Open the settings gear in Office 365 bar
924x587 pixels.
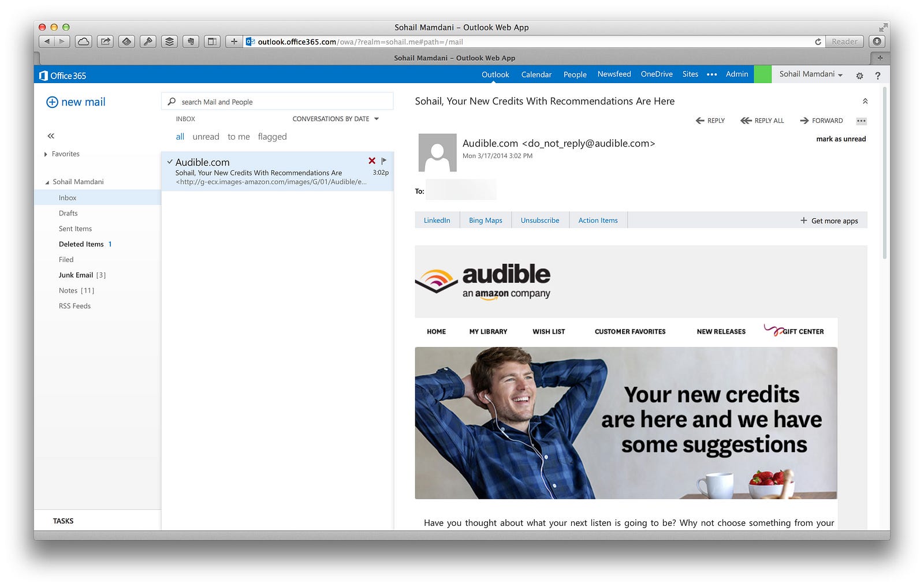859,76
